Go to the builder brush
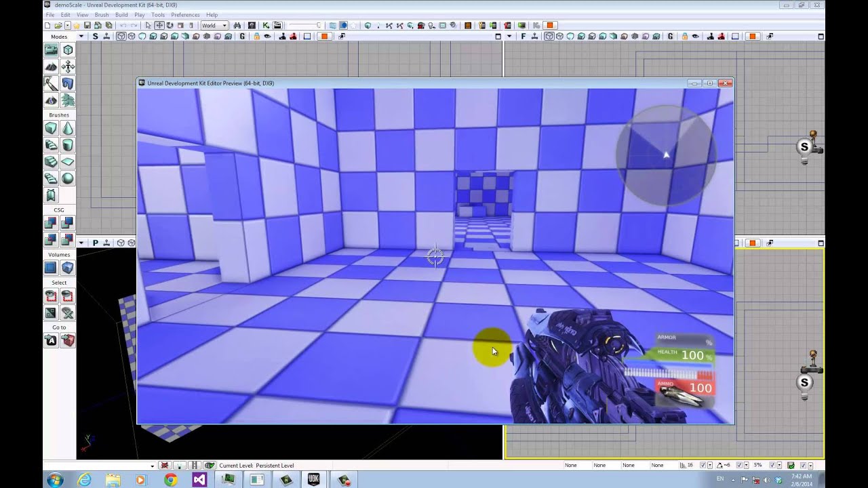Screen dimensions: 868x488 pos(68,341)
